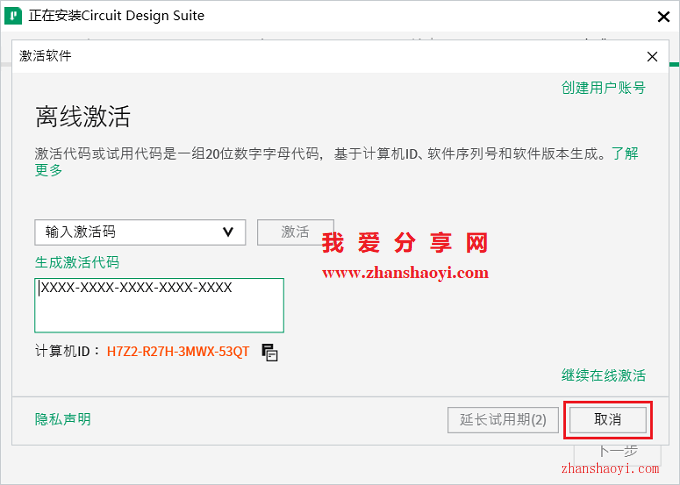Close the installer window titled 正在安装Circuit Design Suite
This screenshot has width=680, height=485.
664,17
